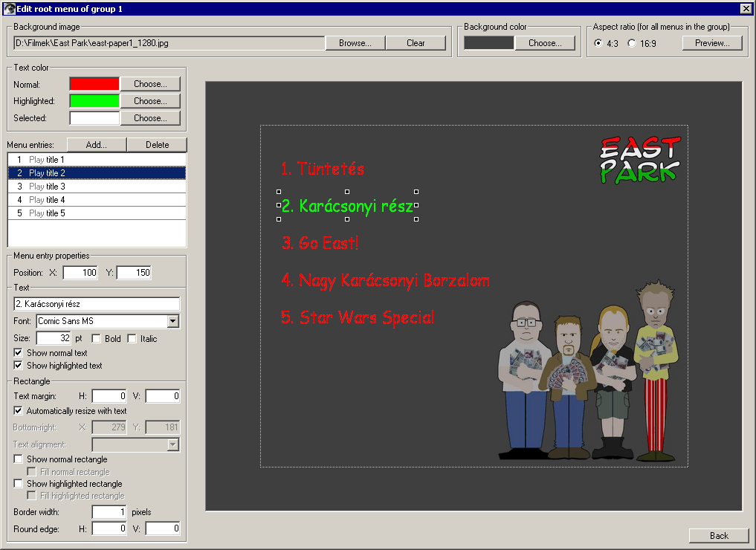Select menu entry Play title 5
Image resolution: width=756 pixels, height=550 pixels.
[x=97, y=213]
